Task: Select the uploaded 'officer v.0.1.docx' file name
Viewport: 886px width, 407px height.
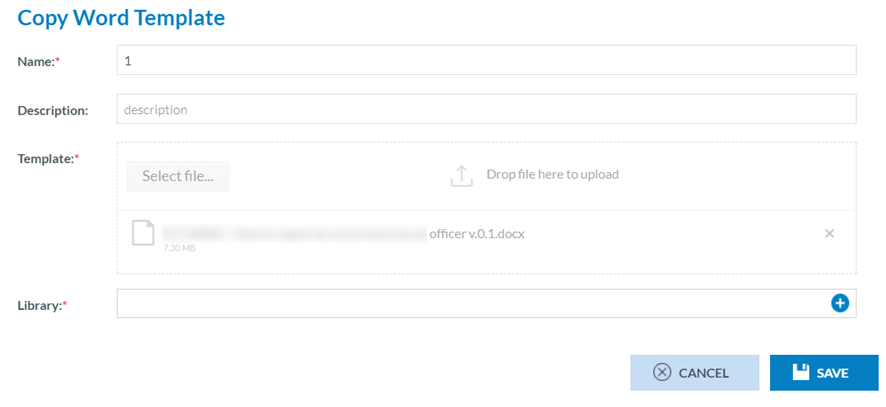Action: point(477,233)
